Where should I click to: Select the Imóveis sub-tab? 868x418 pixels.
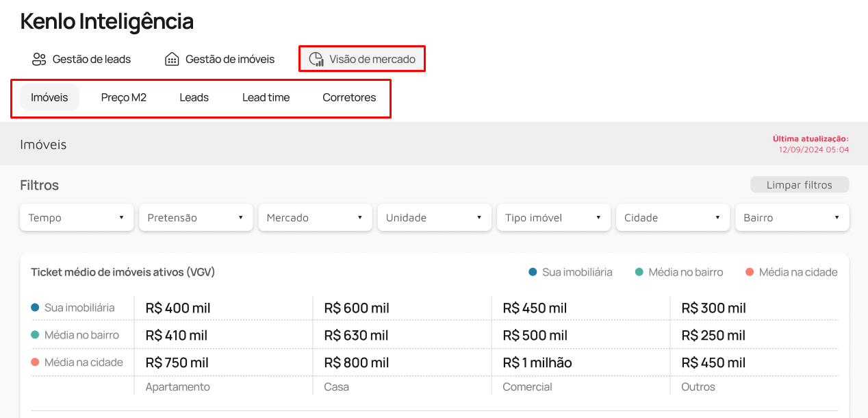tap(49, 97)
